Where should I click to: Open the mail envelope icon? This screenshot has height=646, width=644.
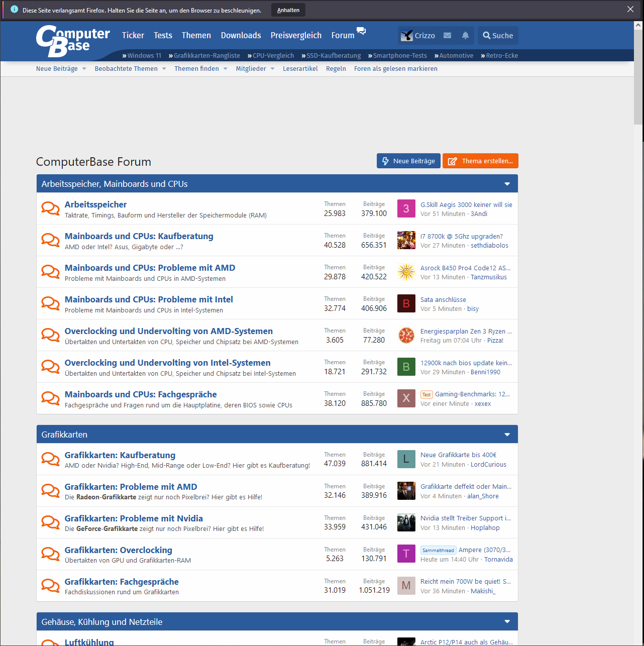point(447,35)
